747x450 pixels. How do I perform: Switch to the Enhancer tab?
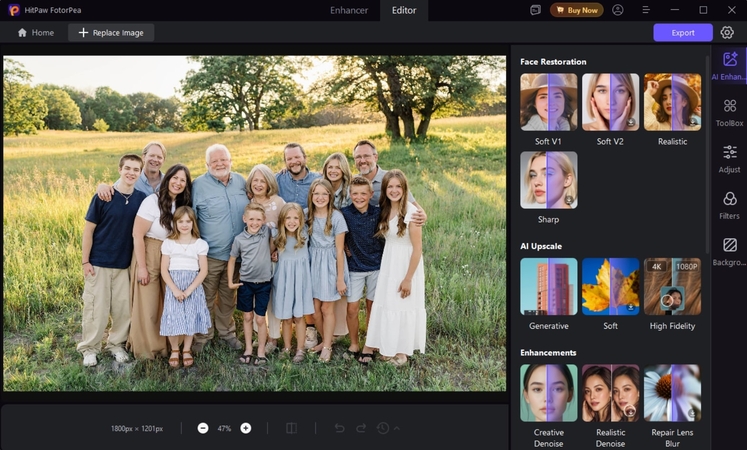[x=349, y=10]
